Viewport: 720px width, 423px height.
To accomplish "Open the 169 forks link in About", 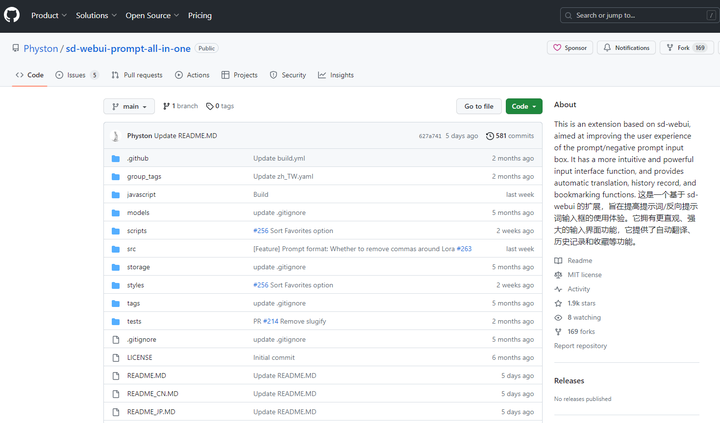I will coord(574,332).
